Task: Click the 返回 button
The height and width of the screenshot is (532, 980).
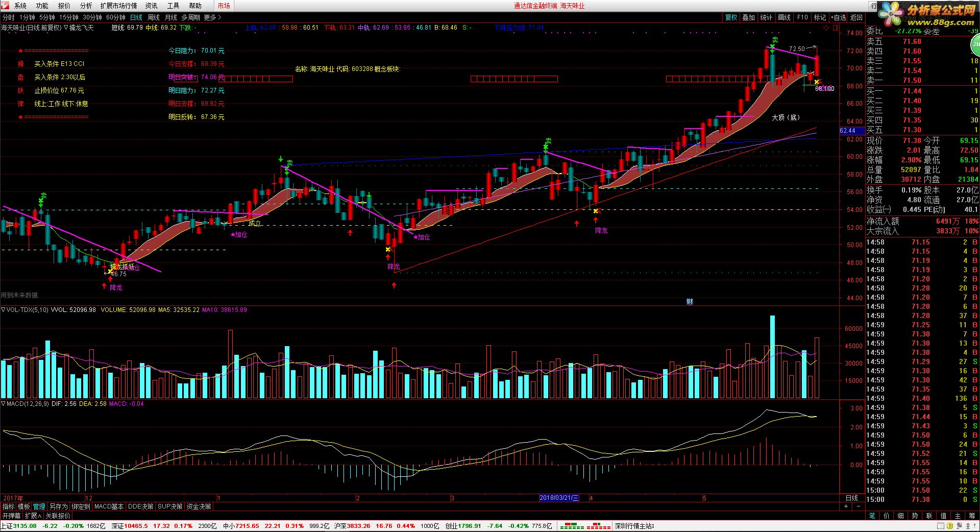Action: click(856, 17)
